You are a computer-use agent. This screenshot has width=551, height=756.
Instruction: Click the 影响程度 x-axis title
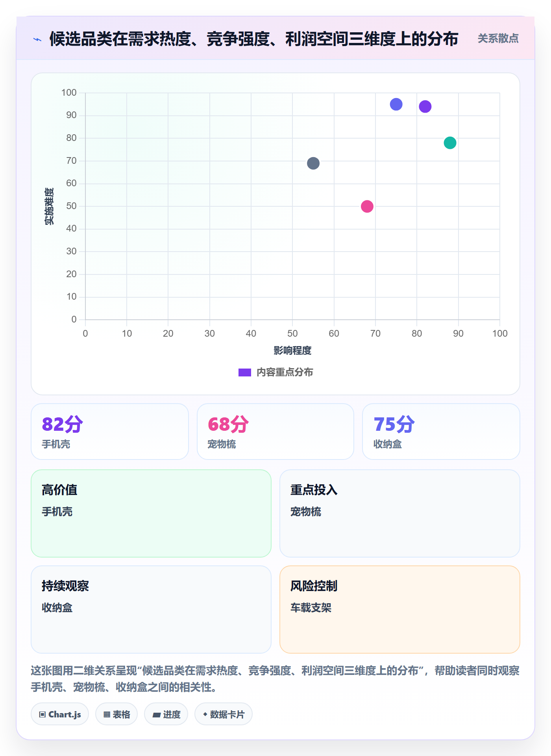292,350
